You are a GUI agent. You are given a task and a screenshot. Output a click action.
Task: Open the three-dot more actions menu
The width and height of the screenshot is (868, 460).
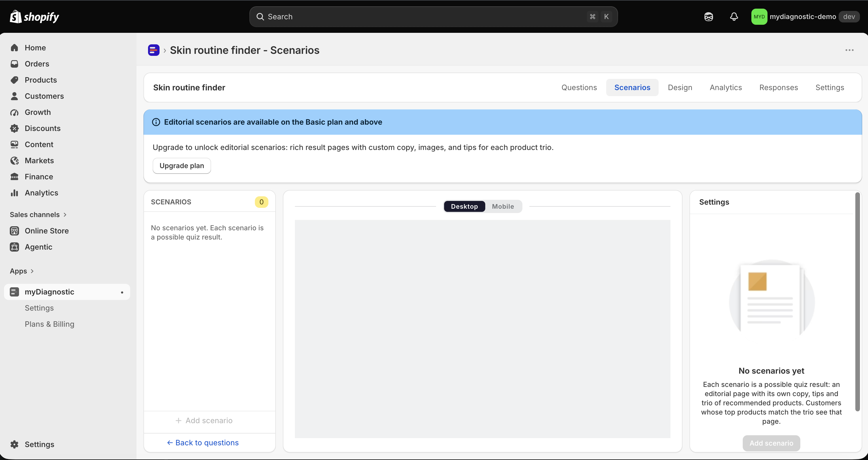pos(850,50)
